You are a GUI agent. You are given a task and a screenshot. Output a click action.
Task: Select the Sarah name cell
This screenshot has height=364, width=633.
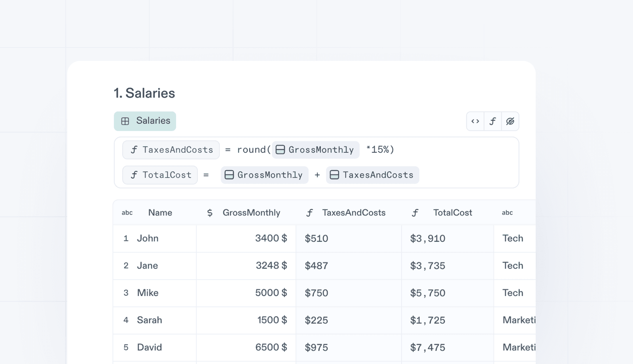tap(155, 320)
